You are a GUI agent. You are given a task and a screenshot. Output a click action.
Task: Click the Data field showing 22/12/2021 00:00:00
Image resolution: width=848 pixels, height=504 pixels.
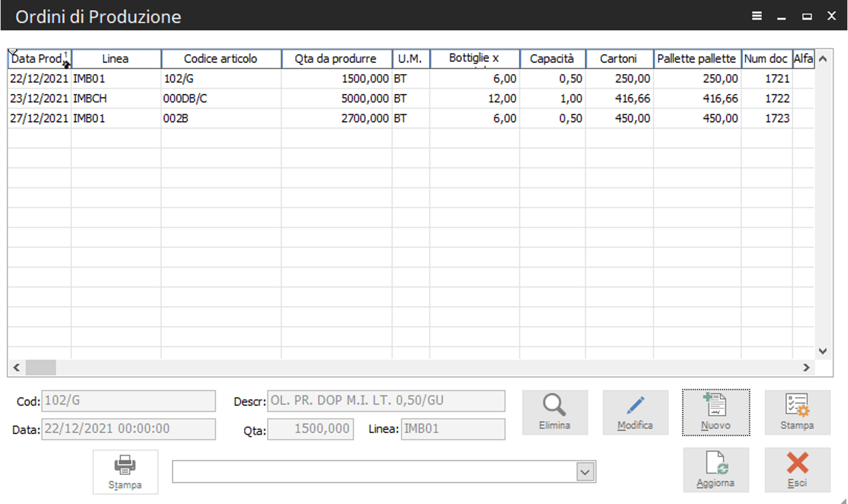pyautogui.click(x=129, y=429)
